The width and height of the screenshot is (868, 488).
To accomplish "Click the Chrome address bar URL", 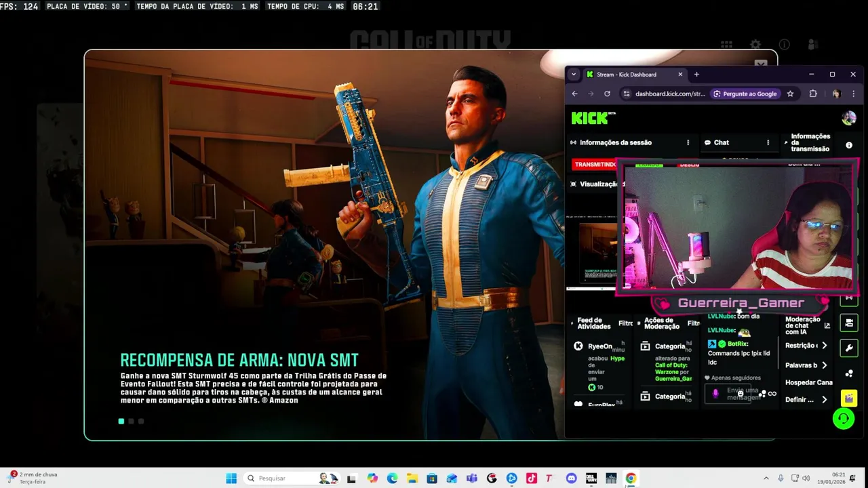I will (670, 94).
